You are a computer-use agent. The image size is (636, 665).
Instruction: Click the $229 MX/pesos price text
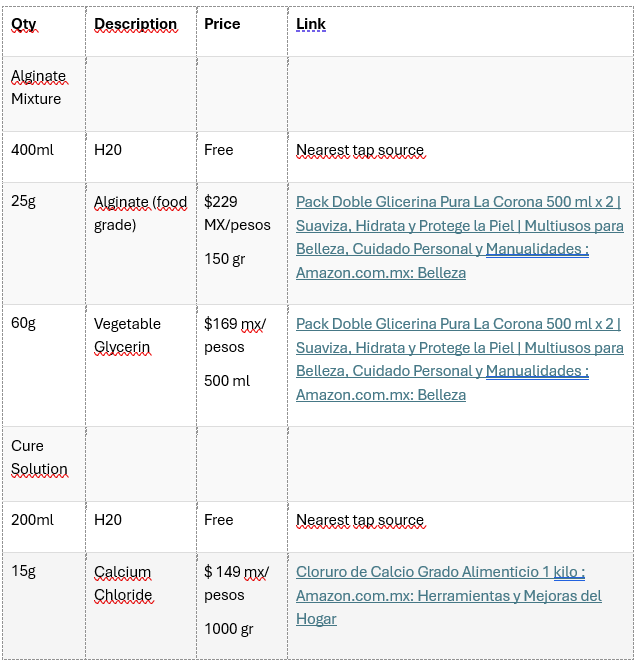[237, 213]
